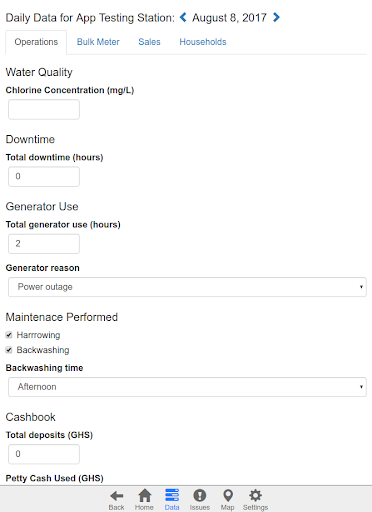Screen dimensions: 372x512
Task: Uncheck the Backwashing checkbox
Action: 9,350
